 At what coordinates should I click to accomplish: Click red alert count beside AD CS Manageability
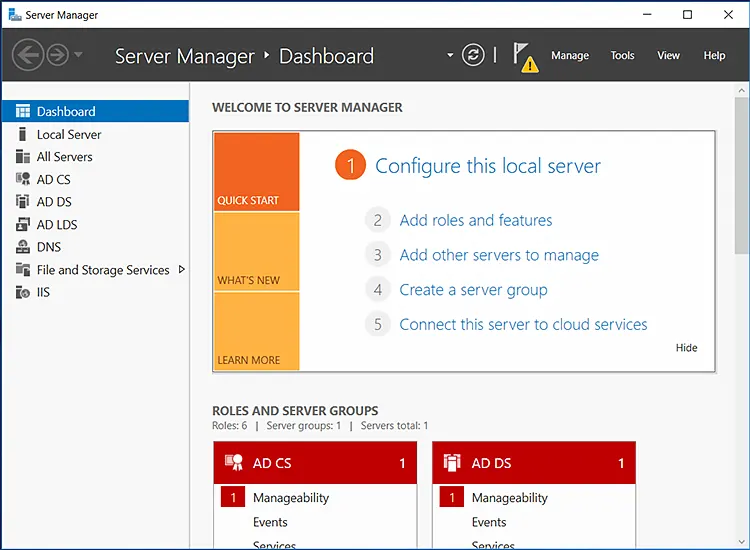(x=233, y=497)
